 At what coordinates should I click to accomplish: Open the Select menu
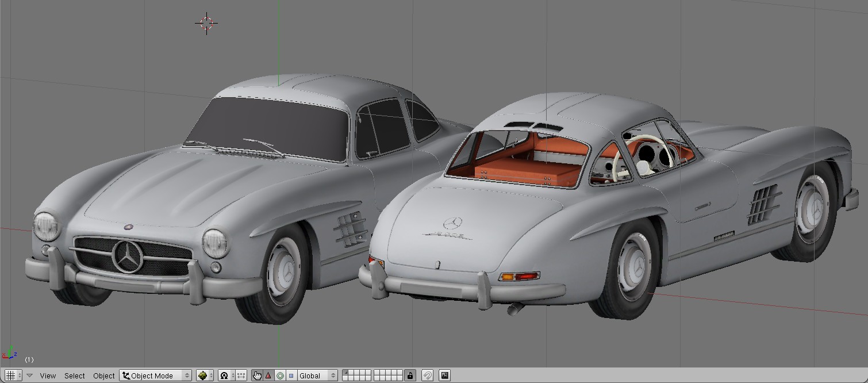(x=75, y=376)
